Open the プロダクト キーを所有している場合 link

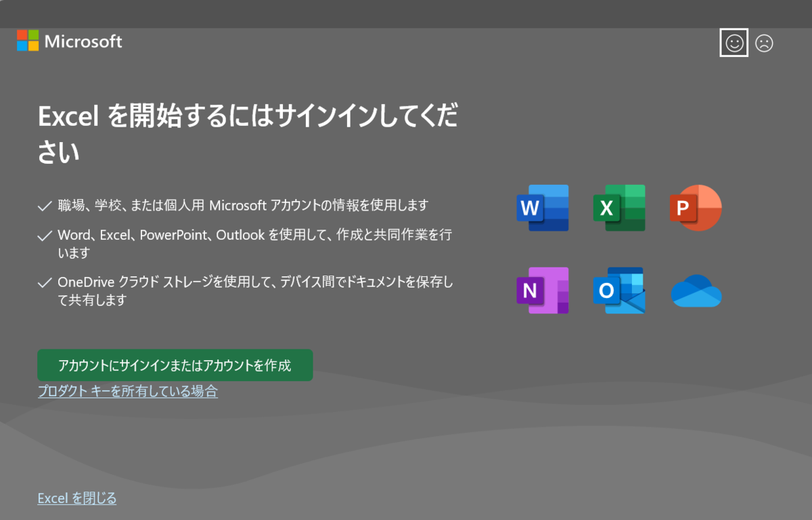128,391
